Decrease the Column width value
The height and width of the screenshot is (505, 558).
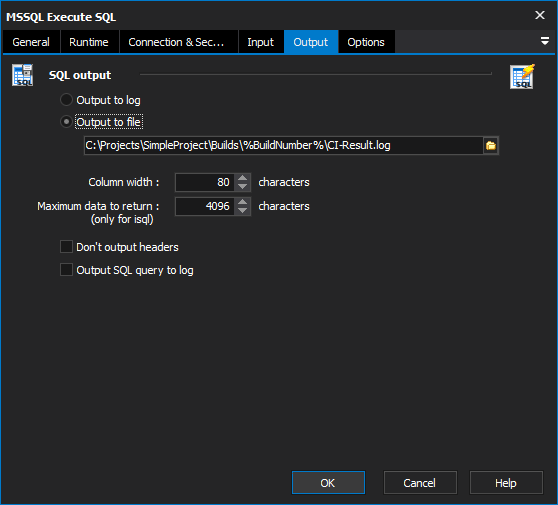point(243,186)
